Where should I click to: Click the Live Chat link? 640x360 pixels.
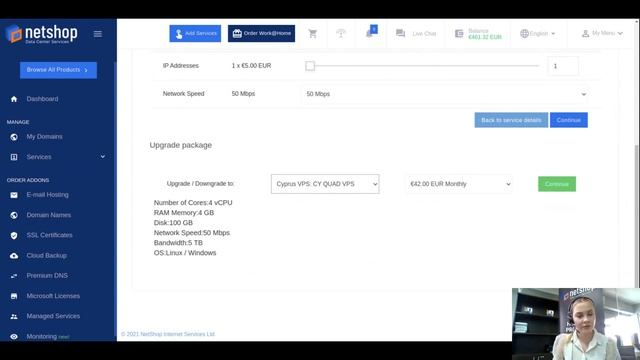coord(424,33)
